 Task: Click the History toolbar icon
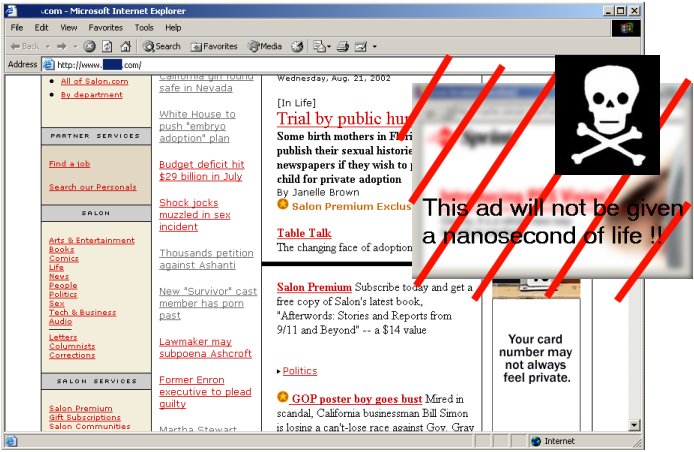coord(297,46)
